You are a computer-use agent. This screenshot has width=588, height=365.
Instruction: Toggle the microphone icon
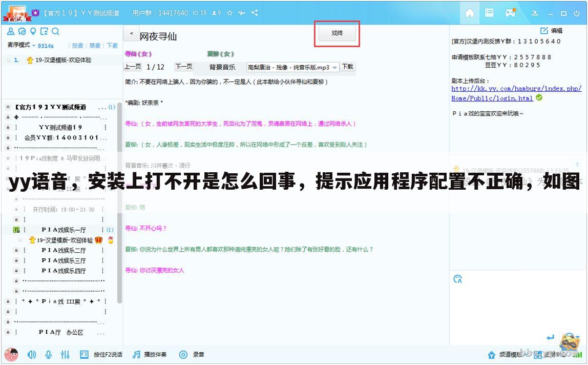[48, 354]
